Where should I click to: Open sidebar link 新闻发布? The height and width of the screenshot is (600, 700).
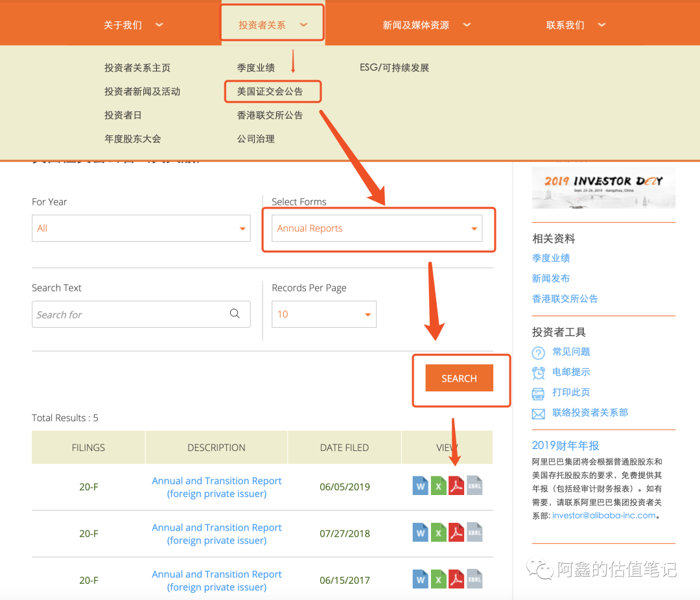[551, 279]
